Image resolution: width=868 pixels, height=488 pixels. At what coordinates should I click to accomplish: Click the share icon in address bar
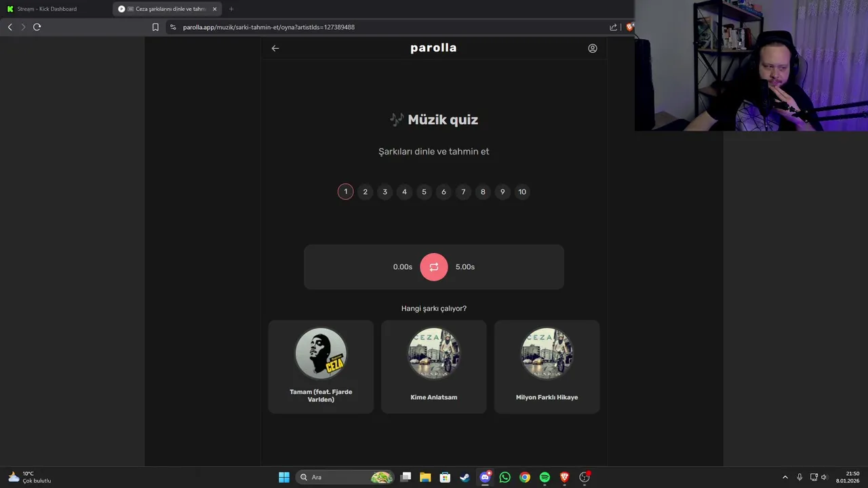pos(614,27)
